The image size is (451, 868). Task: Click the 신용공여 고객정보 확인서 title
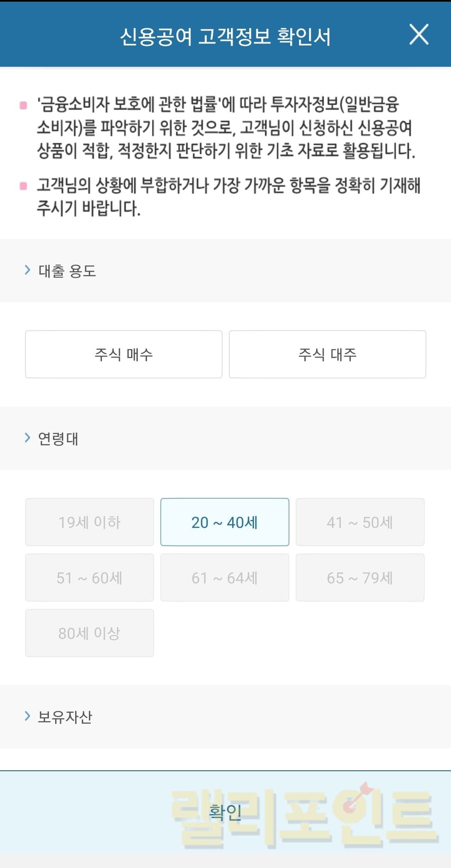(x=225, y=36)
